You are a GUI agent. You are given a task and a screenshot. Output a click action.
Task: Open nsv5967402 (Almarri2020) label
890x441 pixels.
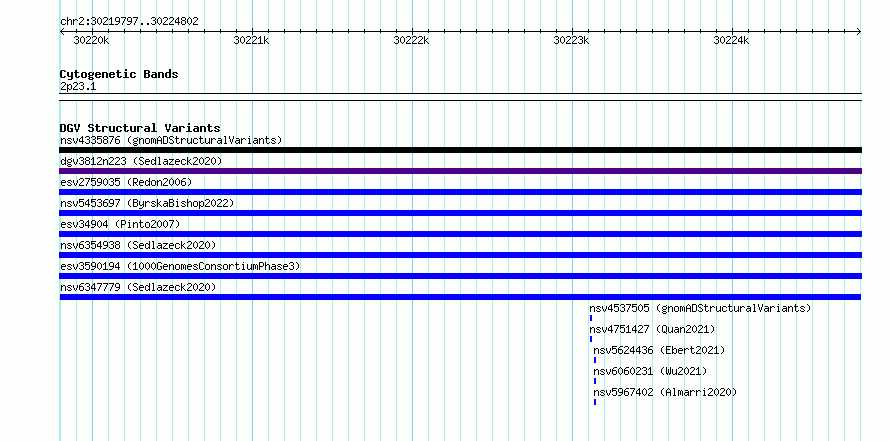pos(665,392)
